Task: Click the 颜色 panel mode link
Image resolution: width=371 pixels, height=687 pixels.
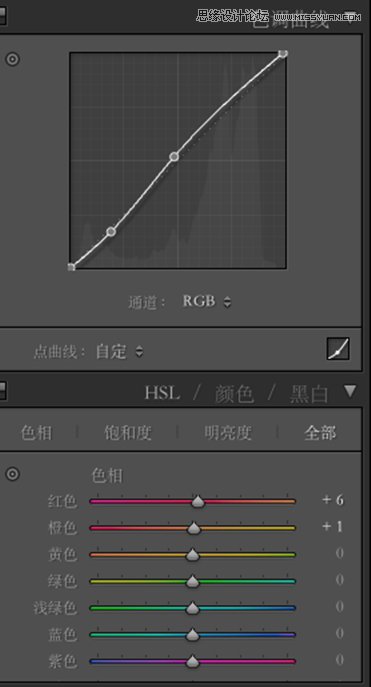Action: pos(234,394)
